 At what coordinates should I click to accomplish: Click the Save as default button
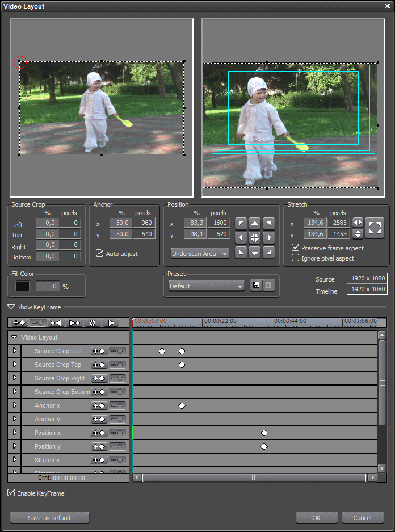click(x=49, y=518)
